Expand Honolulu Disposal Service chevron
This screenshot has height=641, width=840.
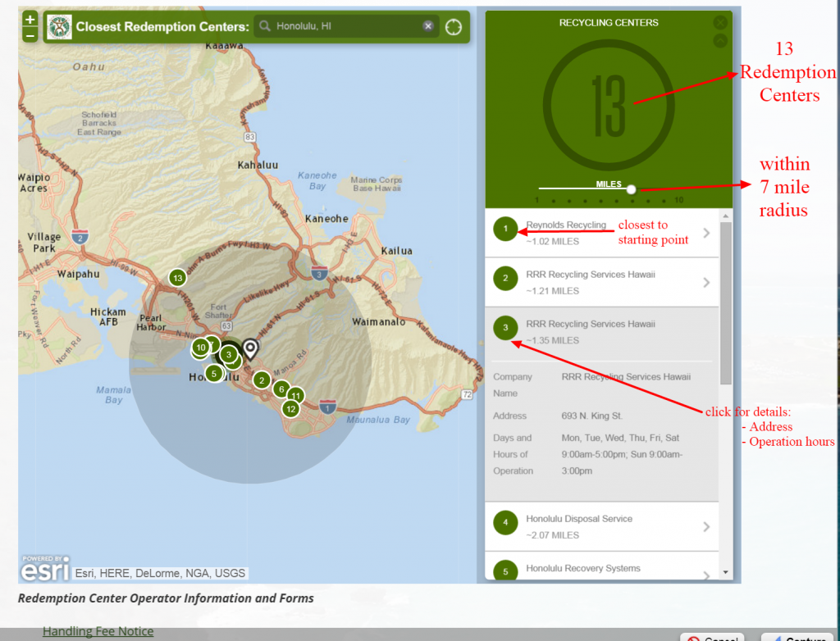[x=706, y=527]
